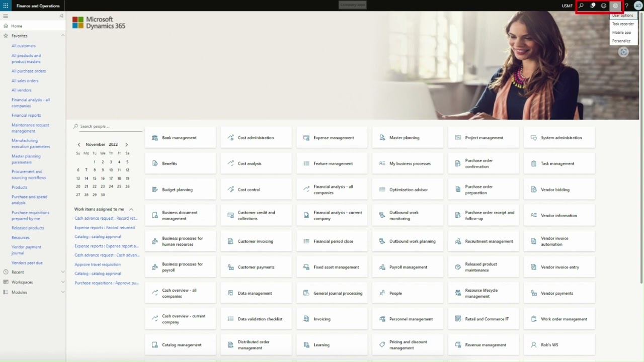This screenshot has height=362, width=644.
Task: Open the Learning tile
Action: [332, 345]
